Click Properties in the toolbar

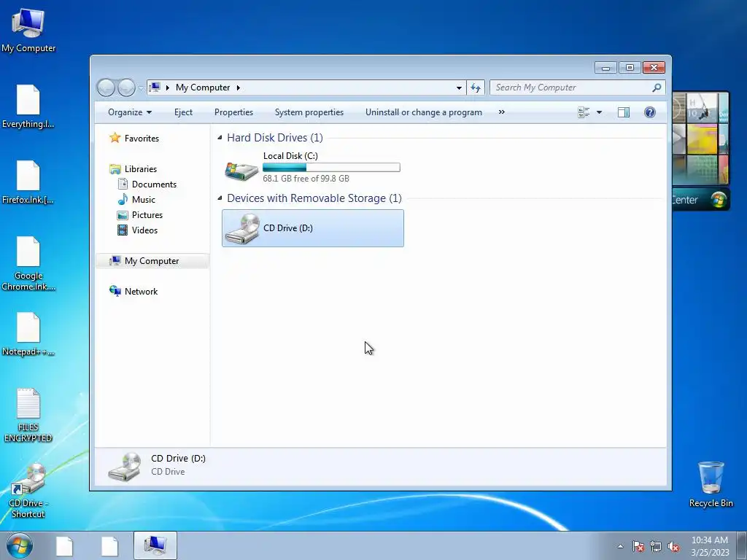tap(233, 112)
